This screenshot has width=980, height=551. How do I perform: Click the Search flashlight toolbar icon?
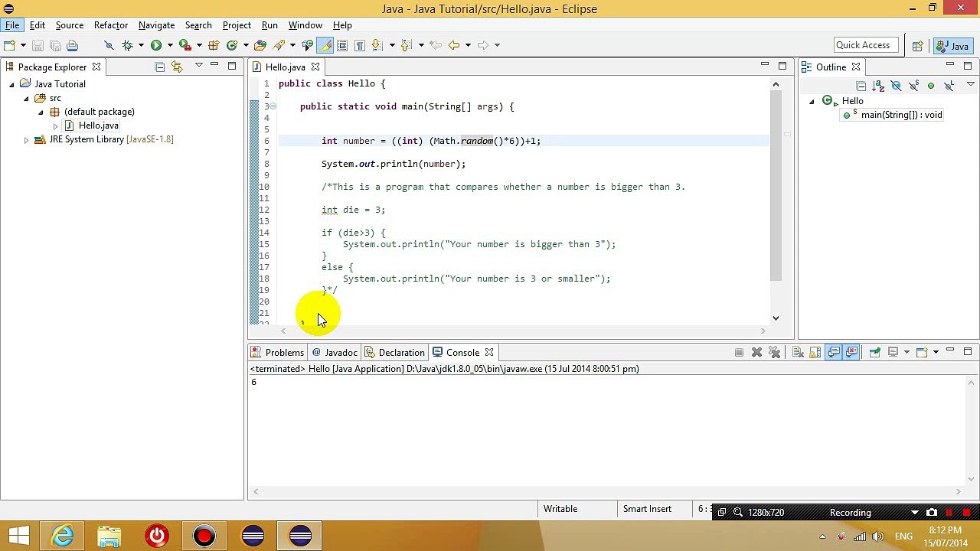279,45
